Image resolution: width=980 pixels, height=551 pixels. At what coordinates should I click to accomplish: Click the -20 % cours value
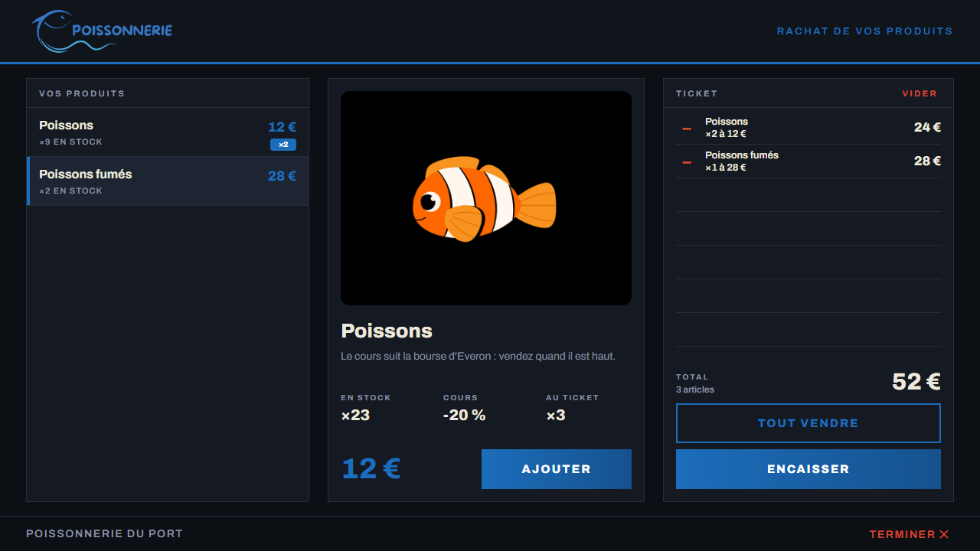465,415
